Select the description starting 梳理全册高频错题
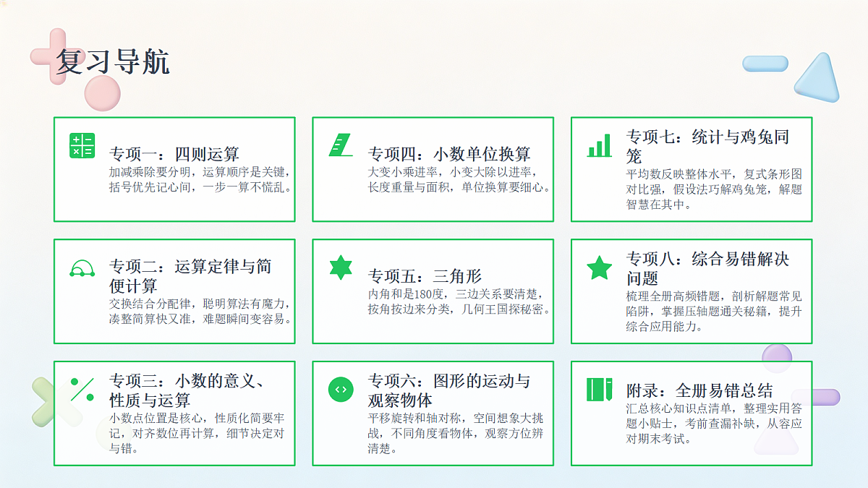 [x=714, y=311]
